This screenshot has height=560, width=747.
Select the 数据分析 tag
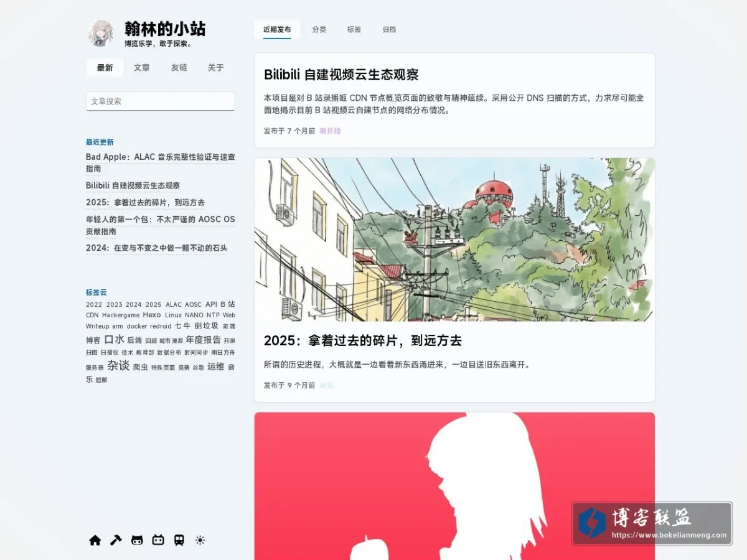coord(169,352)
